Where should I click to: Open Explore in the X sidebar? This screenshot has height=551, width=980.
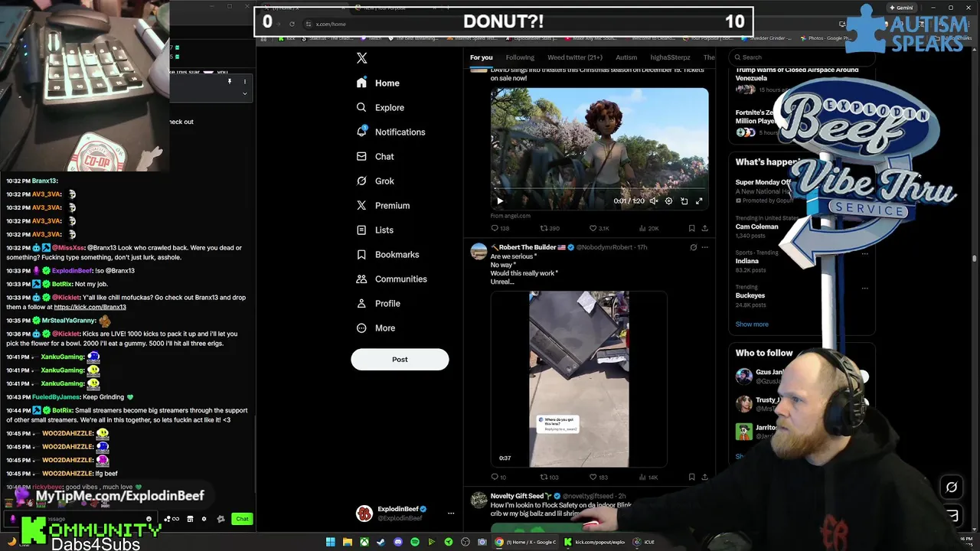pos(381,107)
